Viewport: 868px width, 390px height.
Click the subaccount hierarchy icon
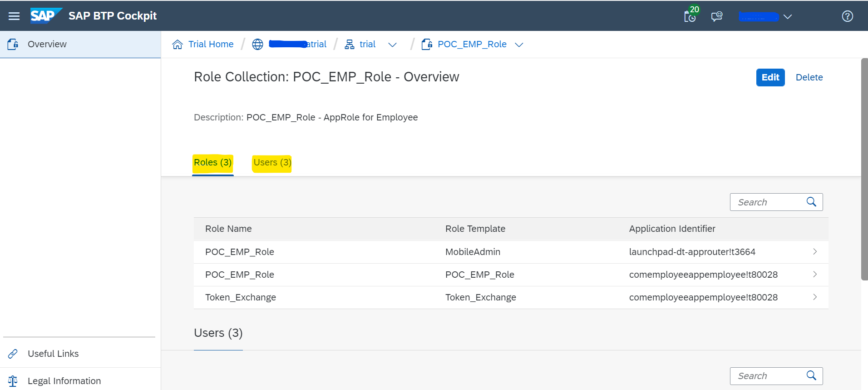tap(349, 44)
